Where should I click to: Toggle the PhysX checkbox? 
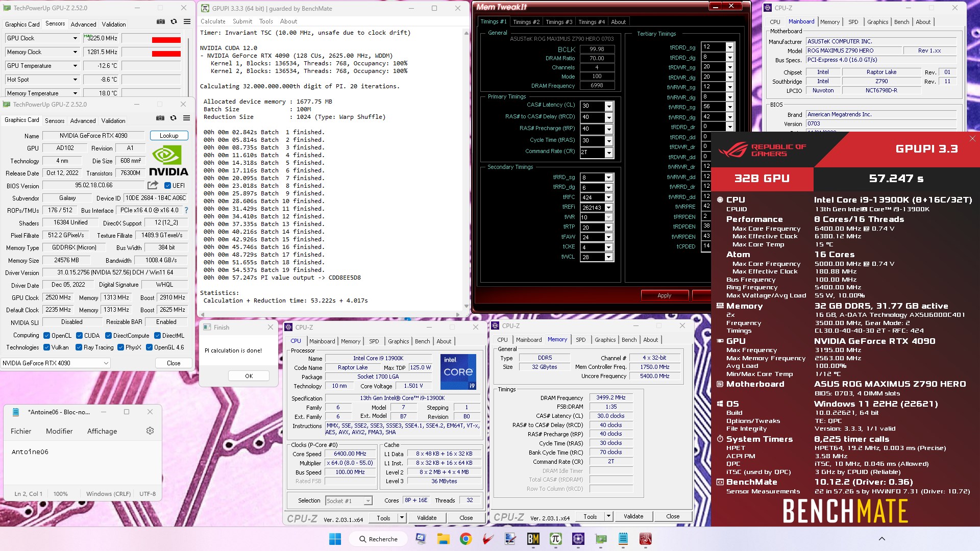[x=120, y=347]
